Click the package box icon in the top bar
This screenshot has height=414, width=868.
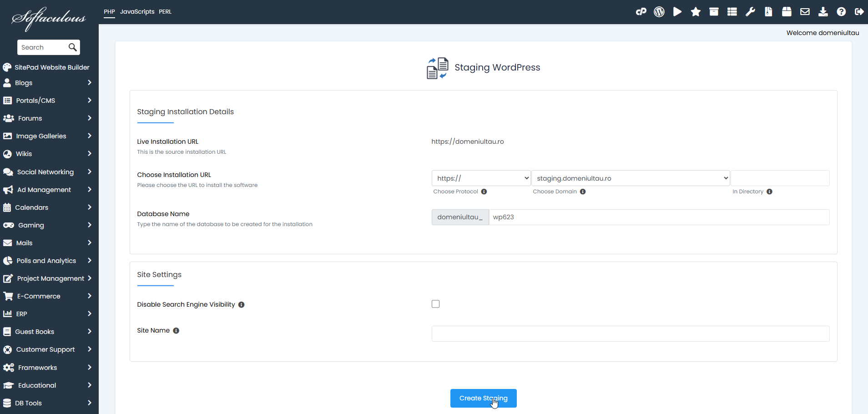click(x=787, y=12)
